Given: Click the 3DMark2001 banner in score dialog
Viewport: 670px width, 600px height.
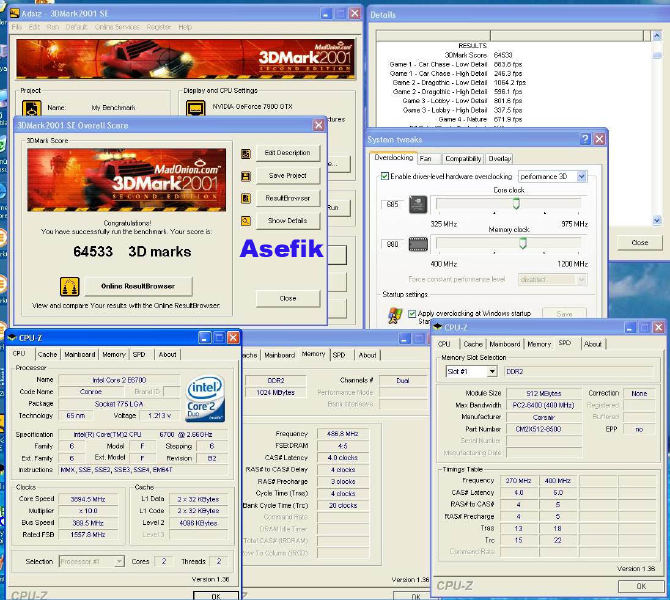Looking at the screenshot, I should (x=126, y=180).
